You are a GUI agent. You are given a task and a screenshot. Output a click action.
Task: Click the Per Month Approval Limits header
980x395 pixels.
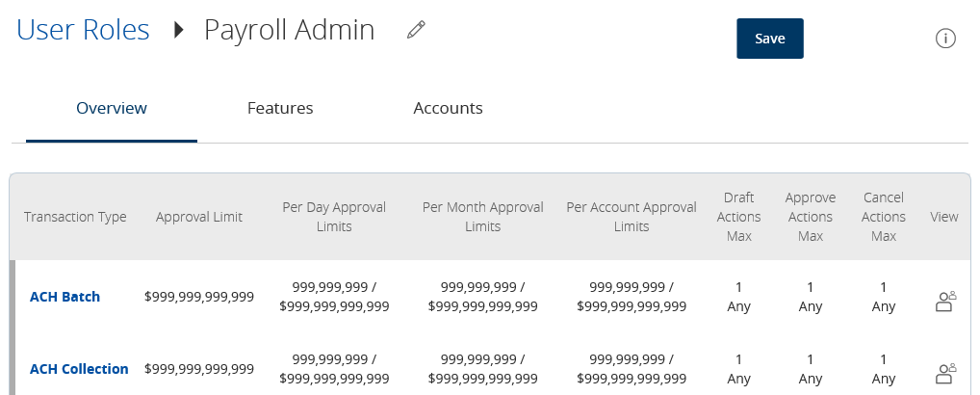[483, 217]
